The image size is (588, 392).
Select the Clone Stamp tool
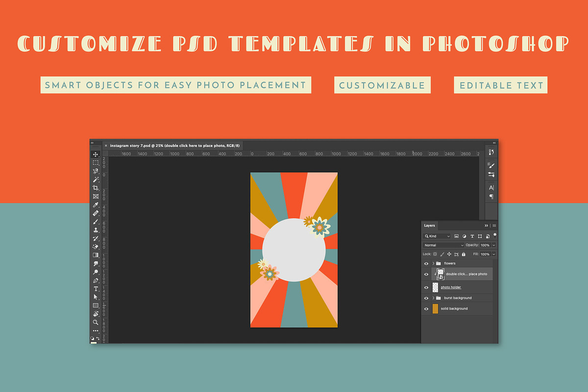(x=96, y=230)
